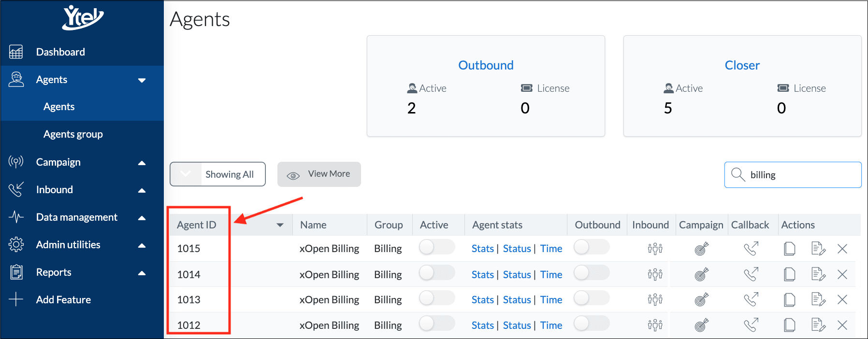Delete agent 1012 with the X icon

click(x=842, y=325)
